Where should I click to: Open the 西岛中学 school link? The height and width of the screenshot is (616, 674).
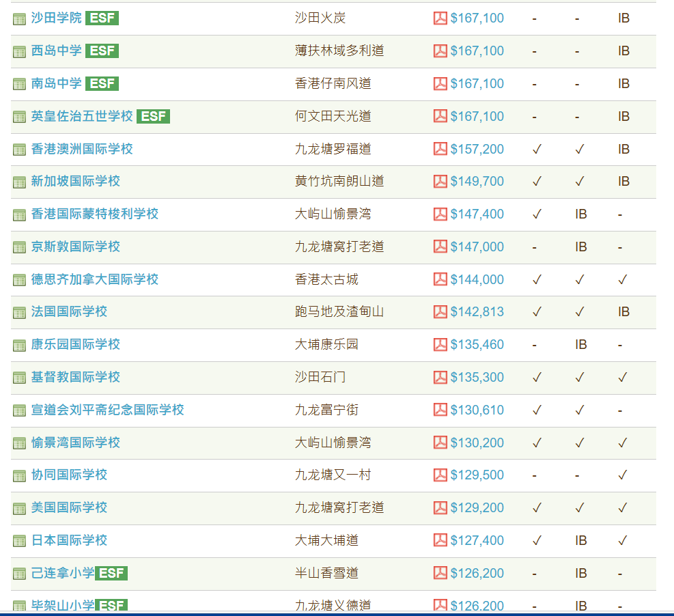tap(56, 51)
